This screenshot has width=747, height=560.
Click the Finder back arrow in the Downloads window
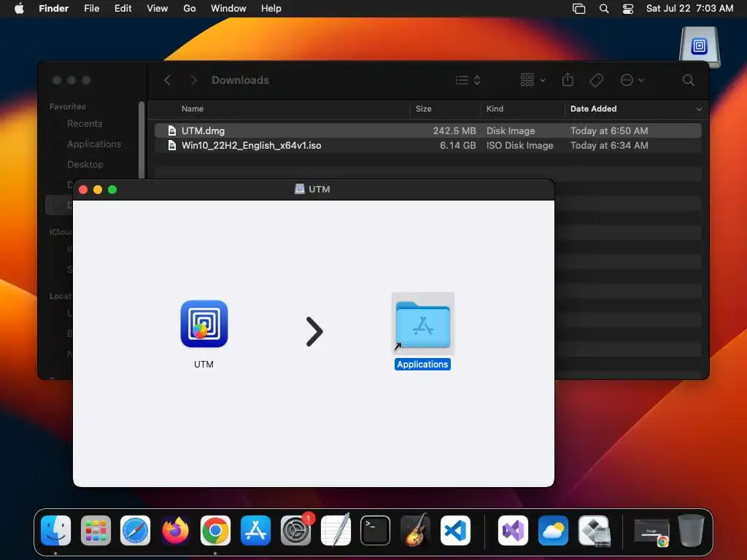coord(167,80)
